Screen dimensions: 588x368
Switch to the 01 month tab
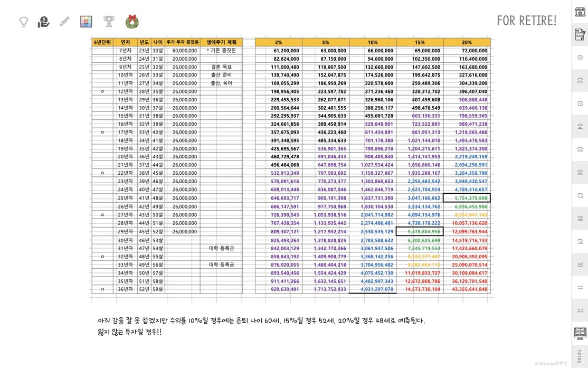click(x=580, y=58)
